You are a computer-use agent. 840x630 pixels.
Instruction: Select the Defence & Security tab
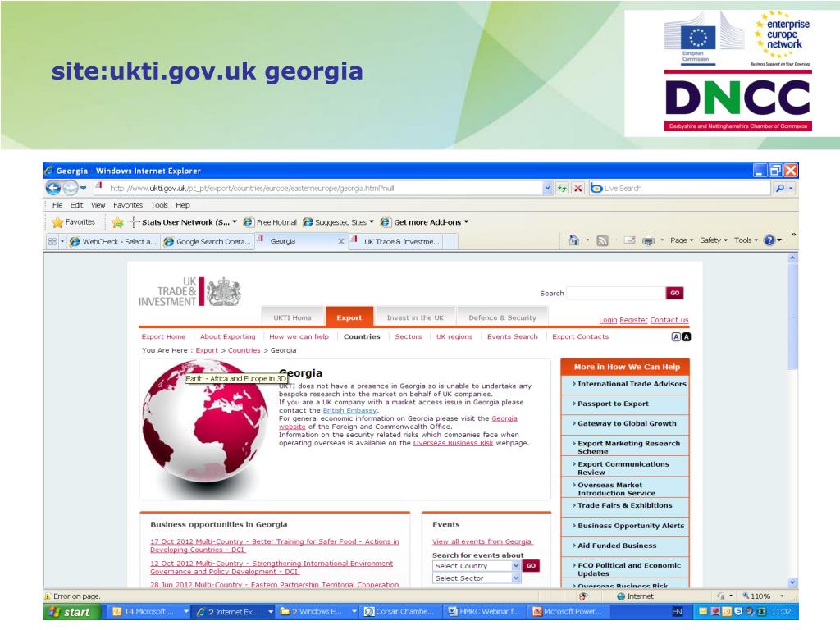coord(503,317)
